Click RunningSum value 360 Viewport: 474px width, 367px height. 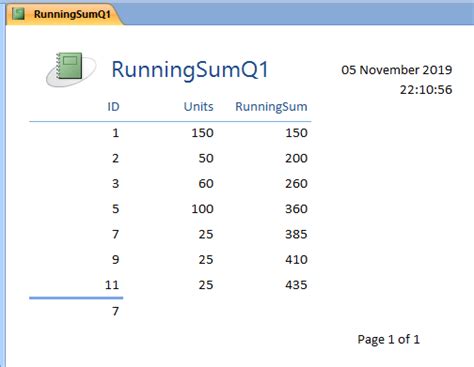click(x=296, y=209)
